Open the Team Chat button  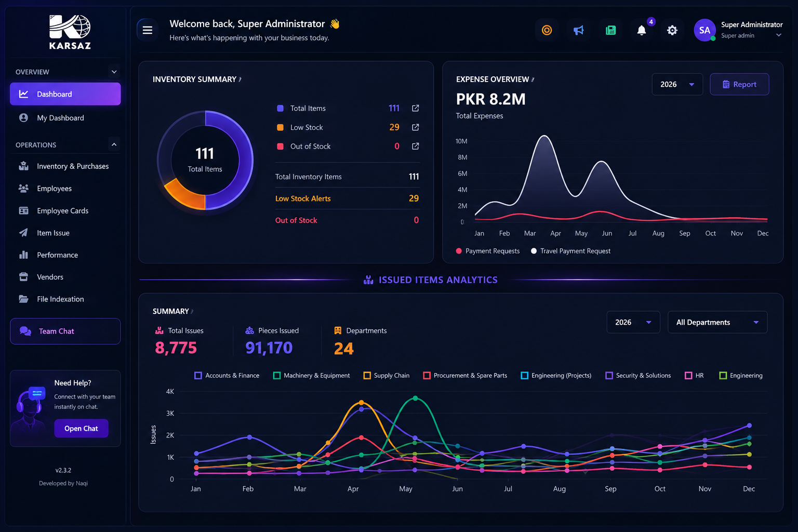[65, 331]
